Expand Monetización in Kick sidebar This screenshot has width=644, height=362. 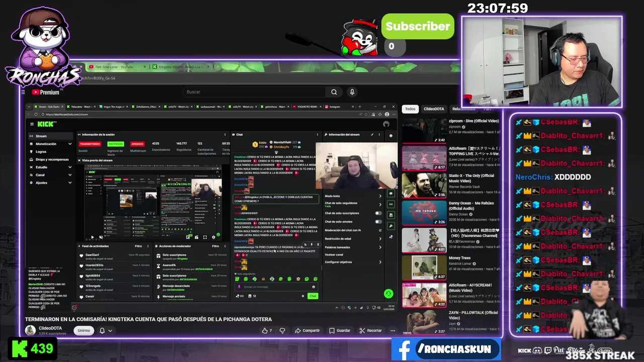point(69,144)
